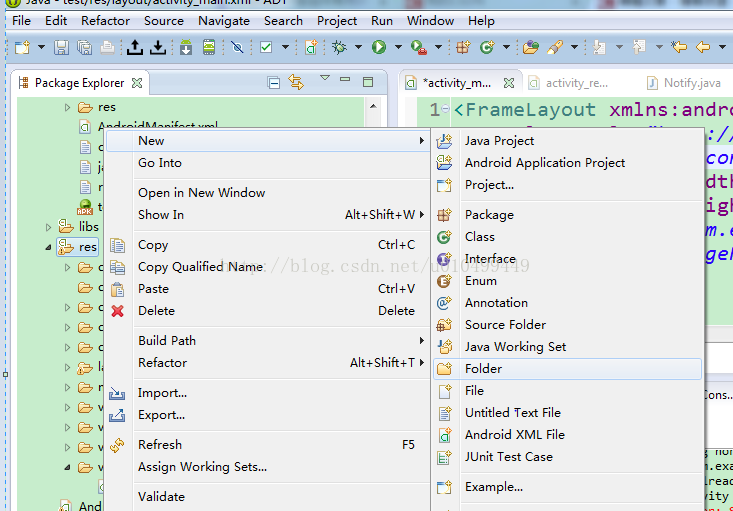Expand the libs folder tree node

49,227
